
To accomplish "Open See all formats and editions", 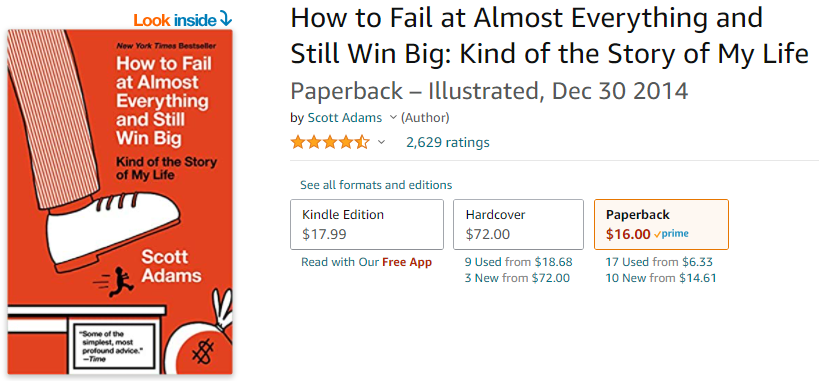I will pyautogui.click(x=376, y=185).
